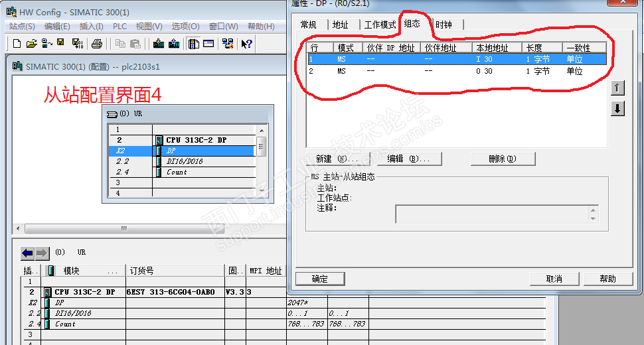
Task: Switch to the 时钟 tab
Action: 443,25
